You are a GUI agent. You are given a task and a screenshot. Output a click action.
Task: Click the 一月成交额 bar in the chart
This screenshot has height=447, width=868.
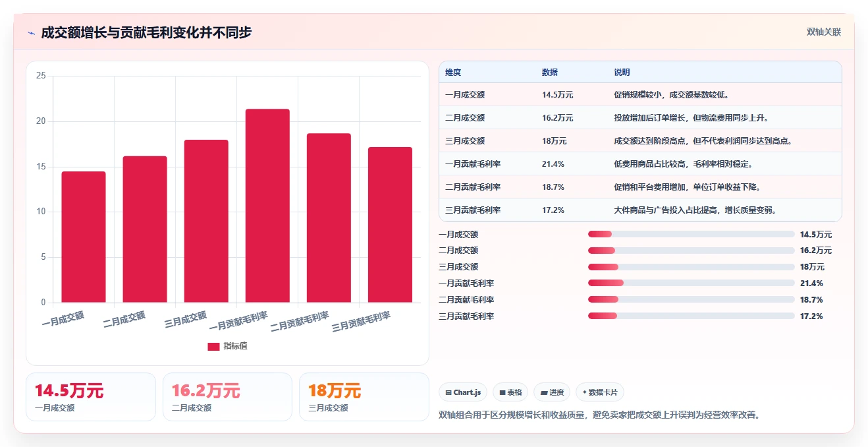pyautogui.click(x=84, y=237)
